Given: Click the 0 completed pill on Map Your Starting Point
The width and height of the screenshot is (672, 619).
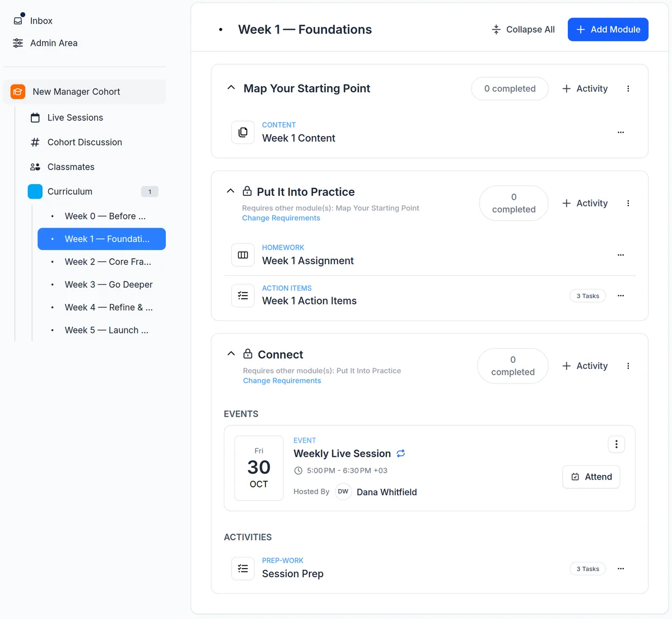Looking at the screenshot, I should coord(510,88).
